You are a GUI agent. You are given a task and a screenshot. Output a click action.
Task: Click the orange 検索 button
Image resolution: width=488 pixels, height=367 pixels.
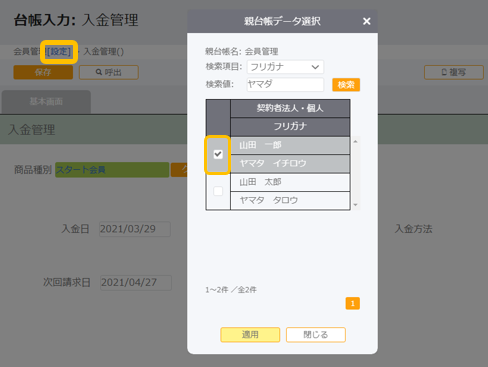[x=346, y=85]
